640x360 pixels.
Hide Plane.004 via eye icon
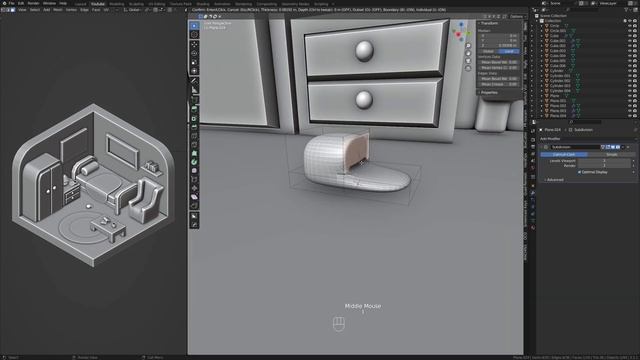pyautogui.click(x=630, y=116)
